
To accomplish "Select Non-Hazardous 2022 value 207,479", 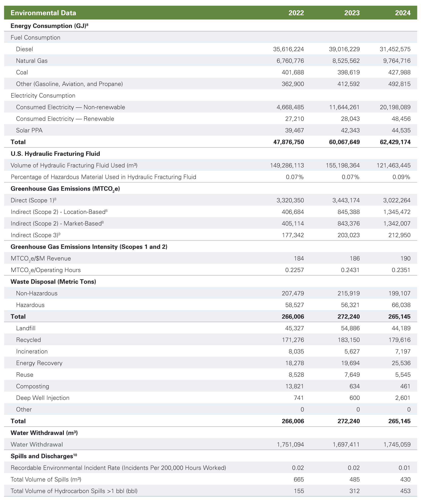I will click(x=293, y=293).
